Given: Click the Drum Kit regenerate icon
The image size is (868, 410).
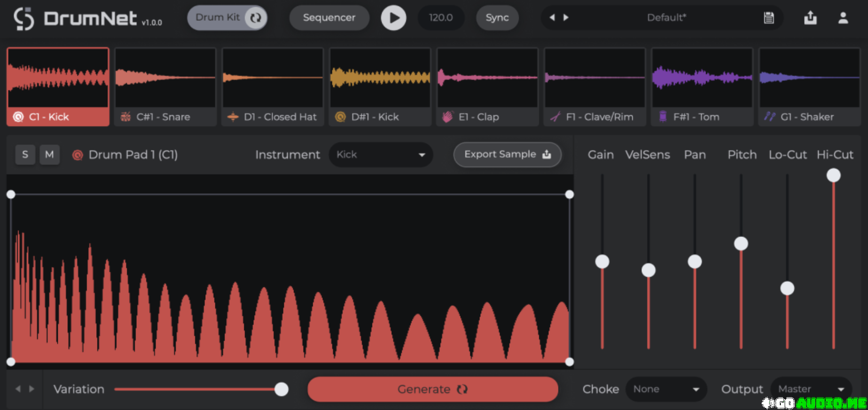Looking at the screenshot, I should click(255, 18).
